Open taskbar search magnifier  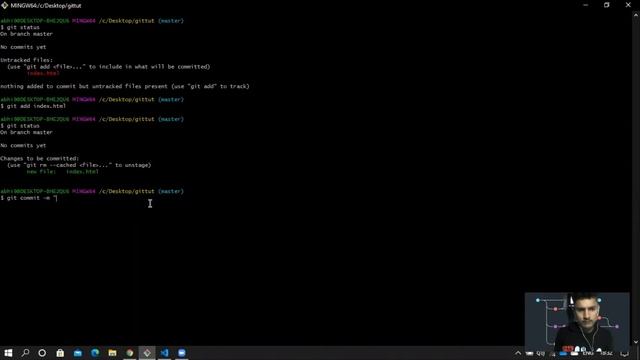(25, 353)
